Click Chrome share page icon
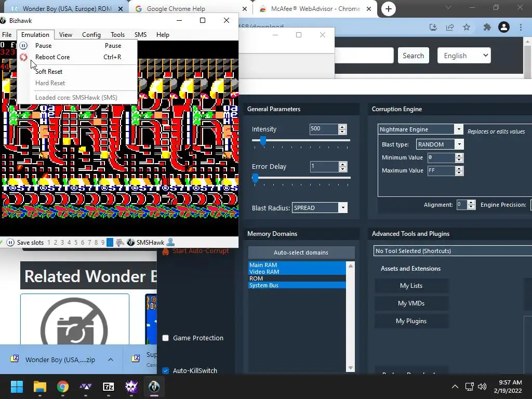Viewport: 532px width, 399px height. coord(450,27)
